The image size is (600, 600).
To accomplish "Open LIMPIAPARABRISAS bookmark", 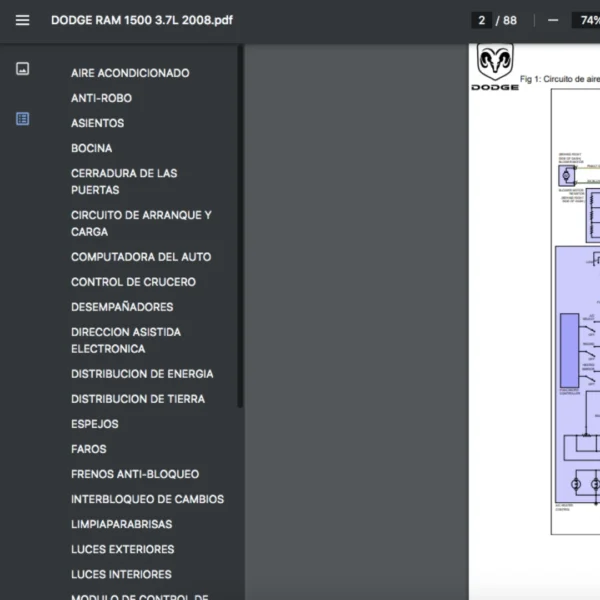I will tap(121, 524).
